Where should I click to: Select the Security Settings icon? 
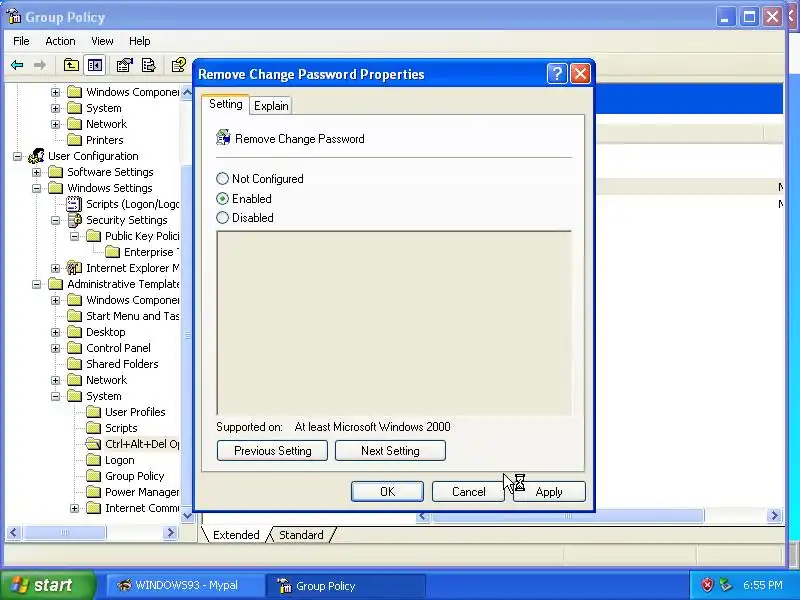pyautogui.click(x=74, y=220)
